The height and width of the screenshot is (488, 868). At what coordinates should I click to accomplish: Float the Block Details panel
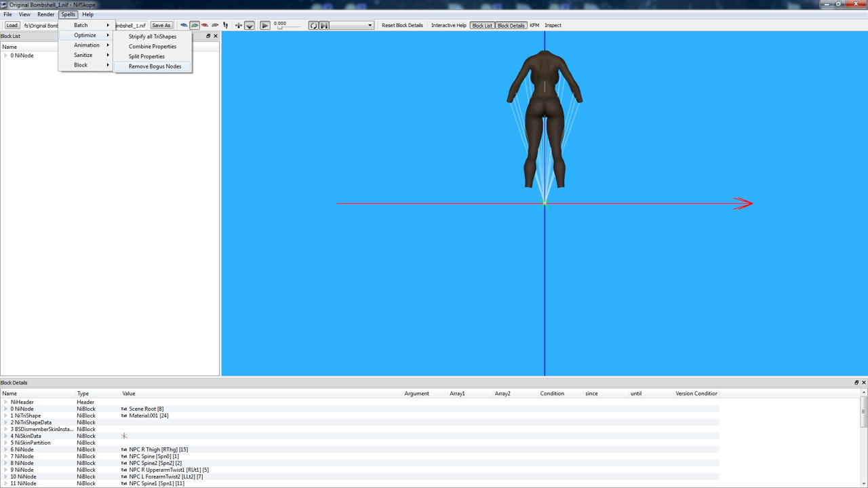(x=856, y=383)
